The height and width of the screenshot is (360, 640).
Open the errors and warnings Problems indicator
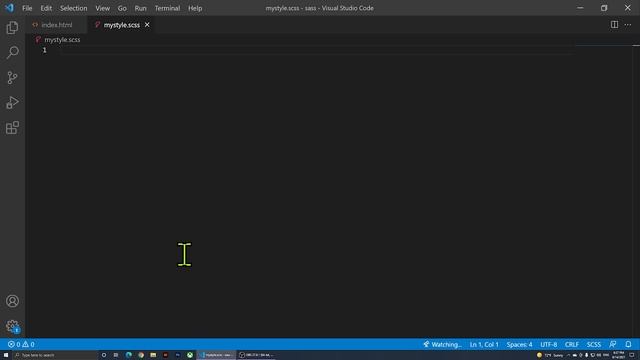point(21,344)
